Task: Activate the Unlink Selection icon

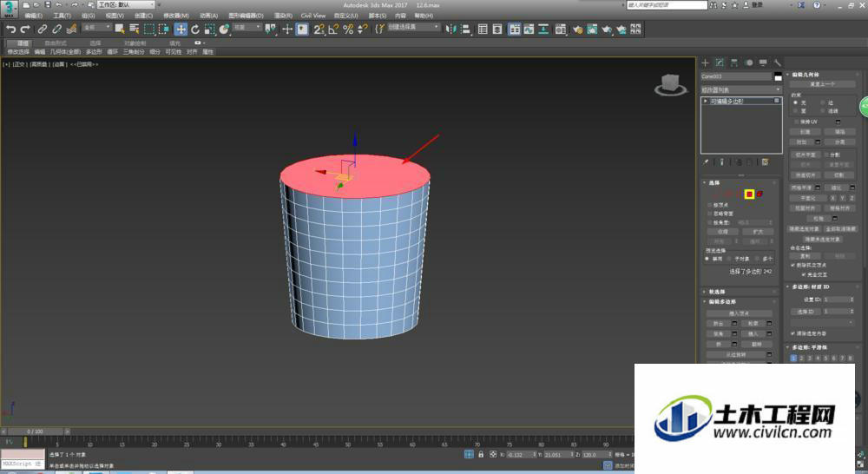Action: pos(56,30)
